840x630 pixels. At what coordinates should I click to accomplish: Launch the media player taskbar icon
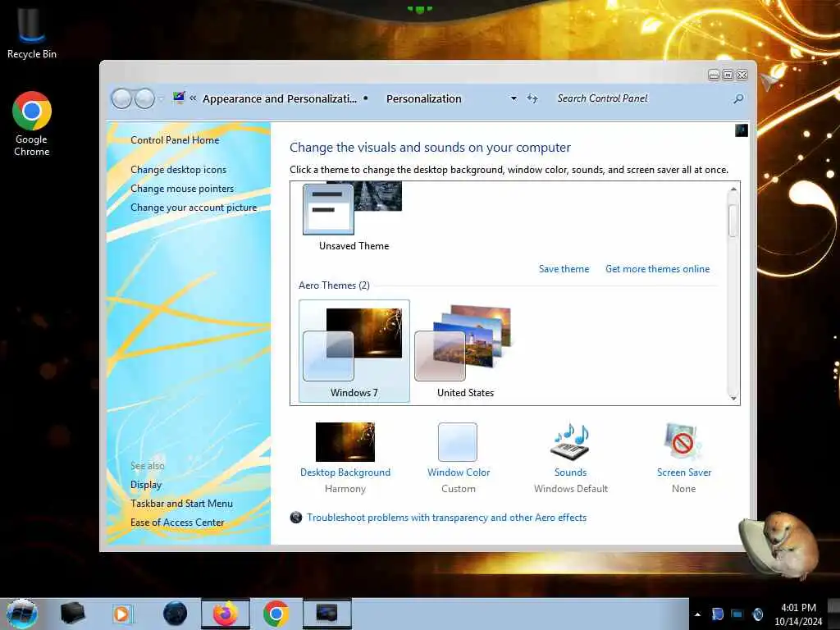pos(122,614)
